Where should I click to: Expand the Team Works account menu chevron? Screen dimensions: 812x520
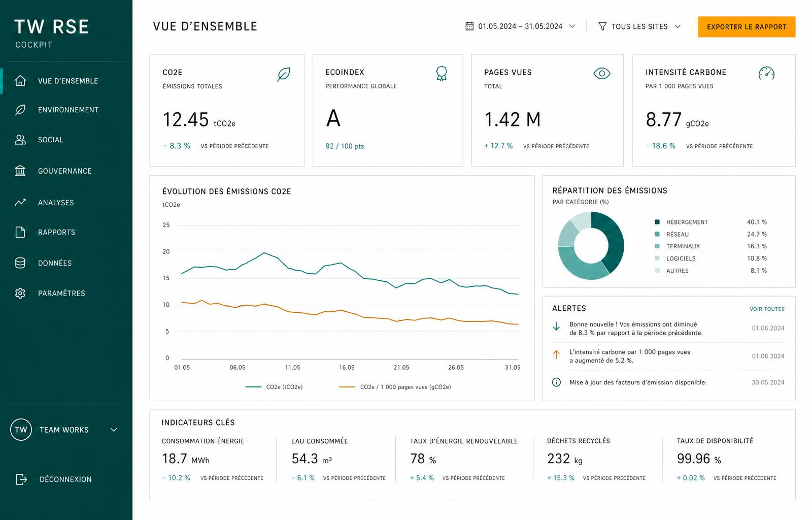coord(114,430)
